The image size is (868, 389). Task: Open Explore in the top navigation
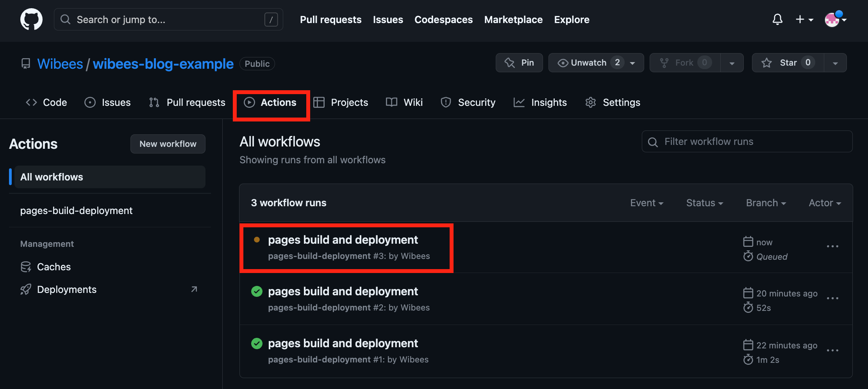tap(572, 20)
